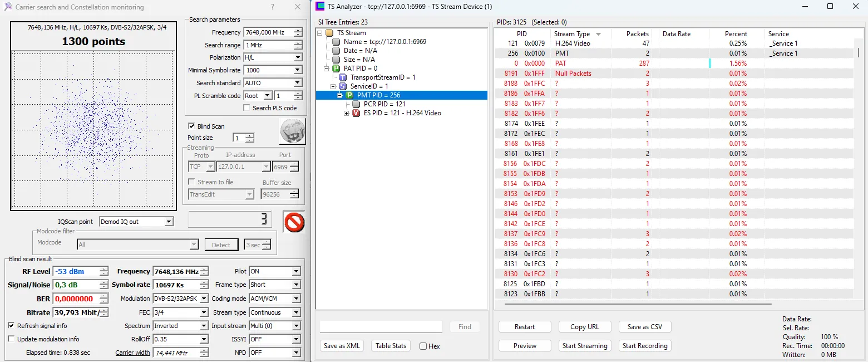
Task: Disable the Blind Scan checkbox
Action: (x=192, y=126)
